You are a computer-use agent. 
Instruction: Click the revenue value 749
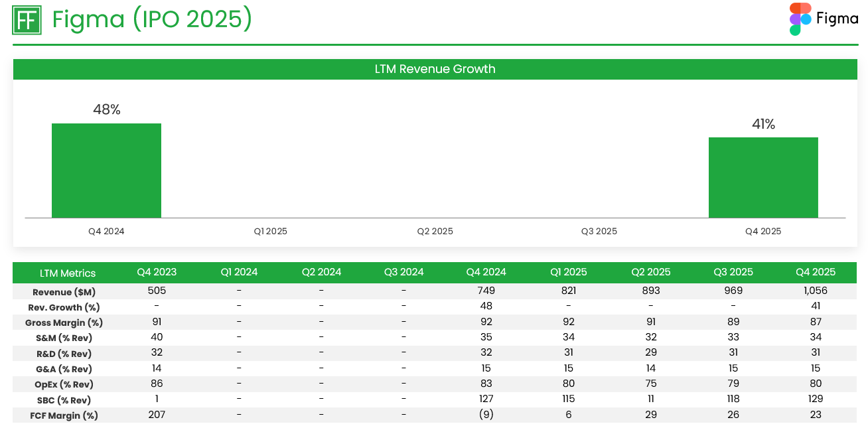pyautogui.click(x=486, y=291)
